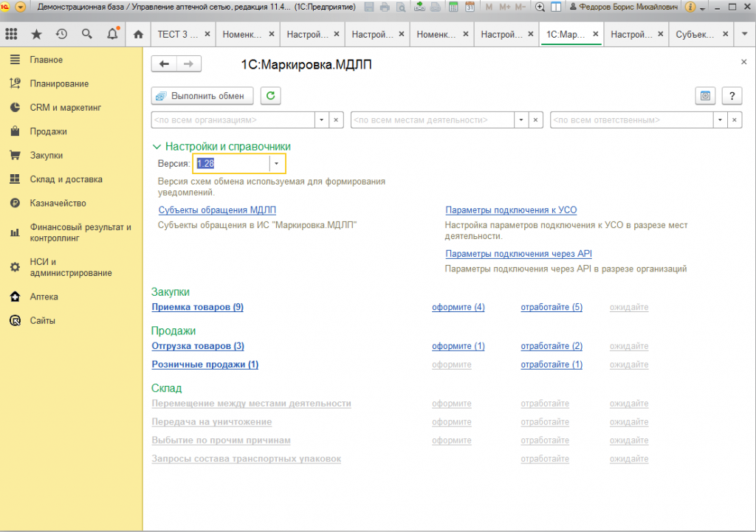The image size is (756, 532).
Task: Click Перемещение между местами деятельности link
Action: click(251, 404)
